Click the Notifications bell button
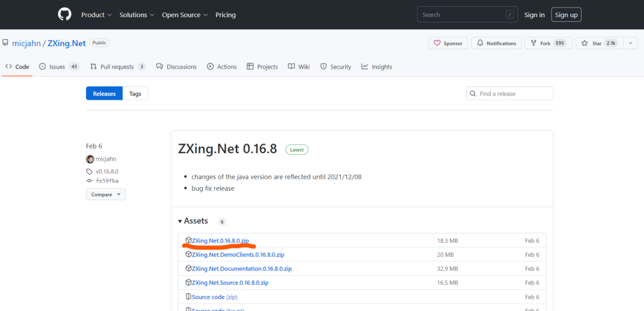This screenshot has width=644, height=311. tap(497, 43)
